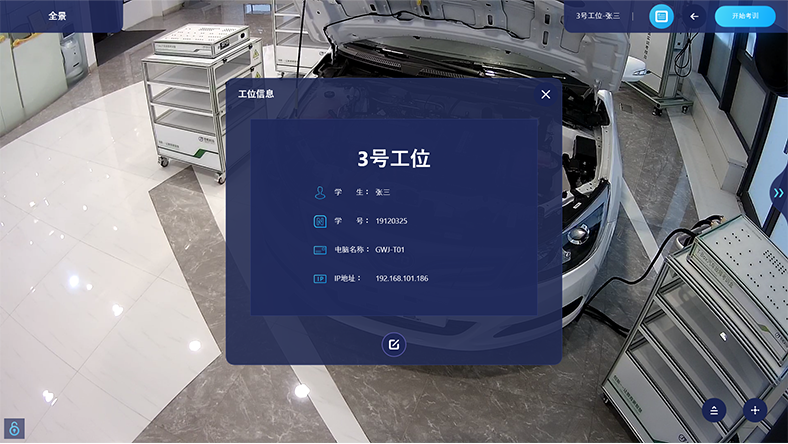Click the student person icon
Image resolution: width=788 pixels, height=444 pixels.
click(320, 192)
